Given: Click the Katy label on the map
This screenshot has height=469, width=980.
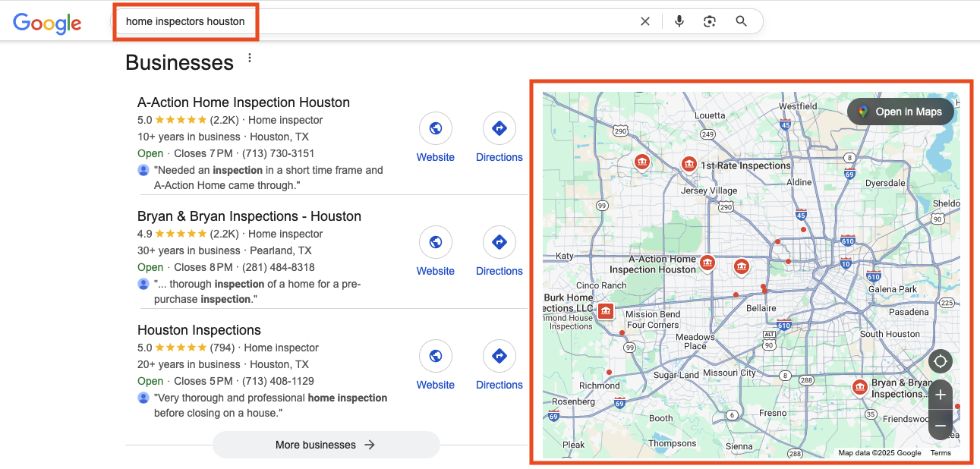Looking at the screenshot, I should 565,256.
